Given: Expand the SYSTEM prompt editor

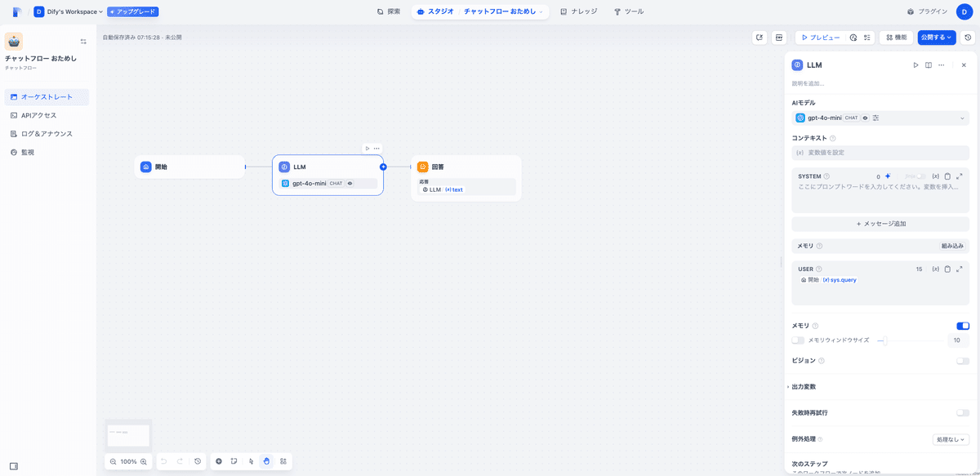Looking at the screenshot, I should pyautogui.click(x=960, y=176).
